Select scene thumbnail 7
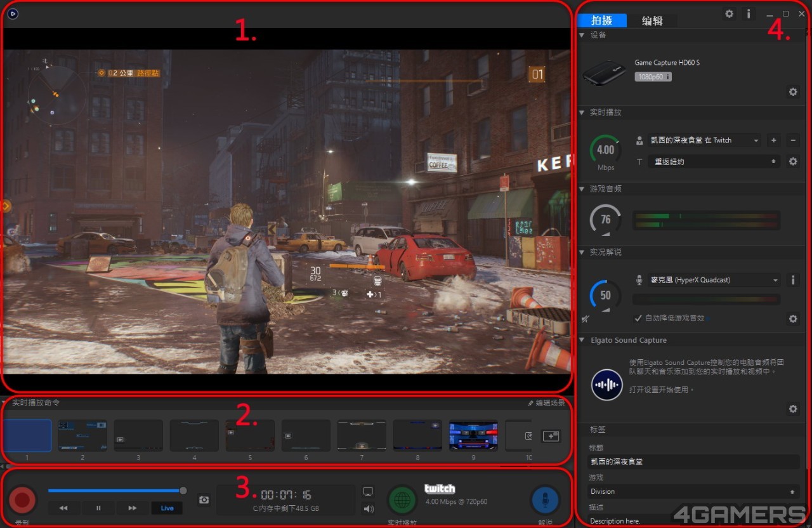812x528 pixels. [x=362, y=435]
